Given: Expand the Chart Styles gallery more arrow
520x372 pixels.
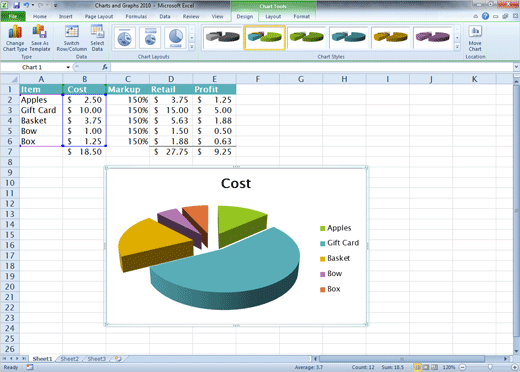Looking at the screenshot, I should pyautogui.click(x=457, y=47).
